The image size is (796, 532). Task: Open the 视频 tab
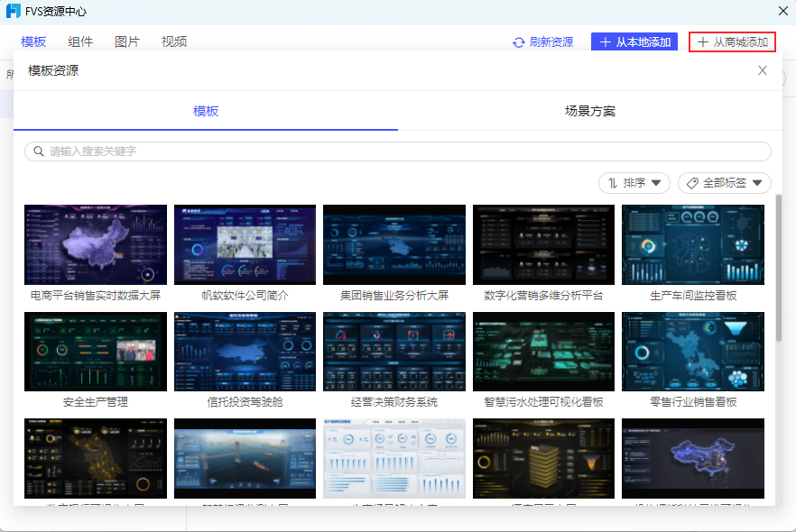(x=174, y=41)
